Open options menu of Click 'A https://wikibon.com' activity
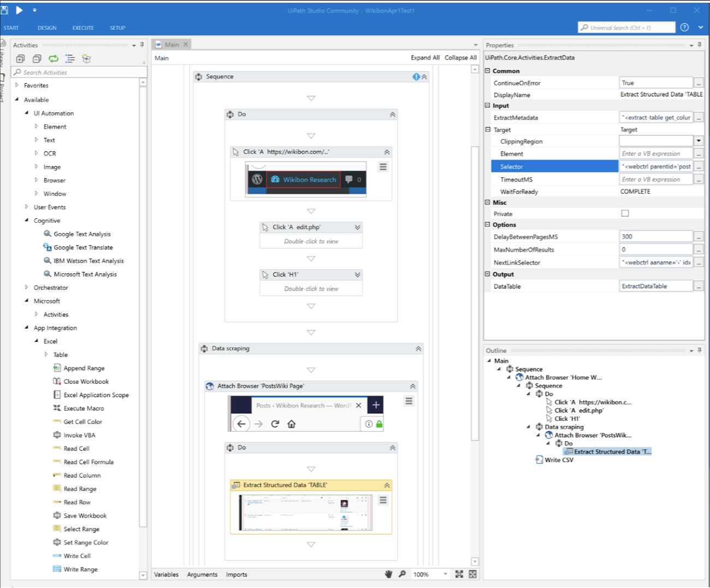This screenshot has height=588, width=710. point(383,167)
